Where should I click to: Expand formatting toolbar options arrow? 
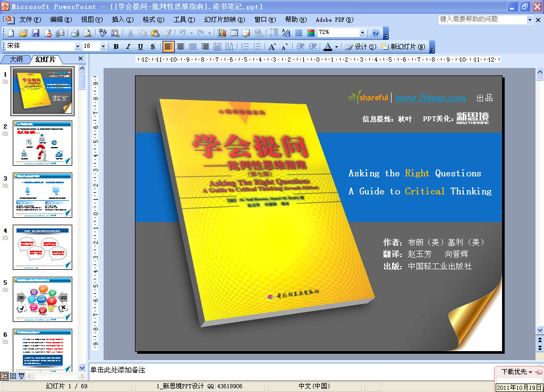point(432,47)
